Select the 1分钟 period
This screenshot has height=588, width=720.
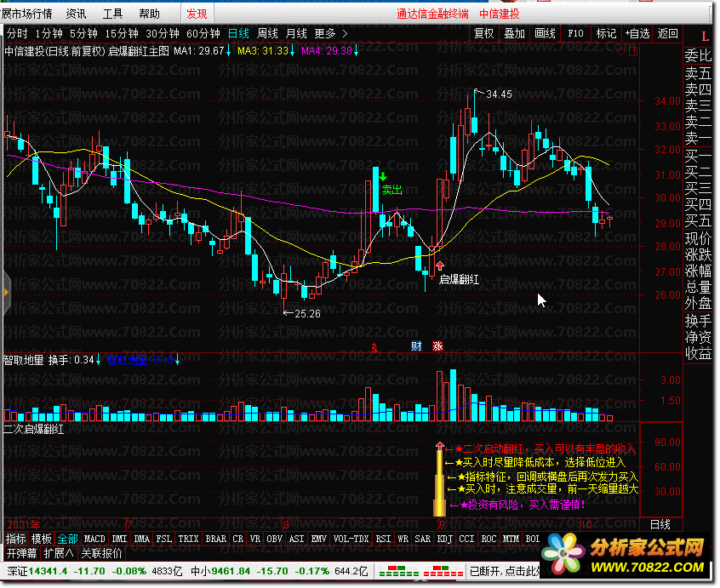[49, 33]
